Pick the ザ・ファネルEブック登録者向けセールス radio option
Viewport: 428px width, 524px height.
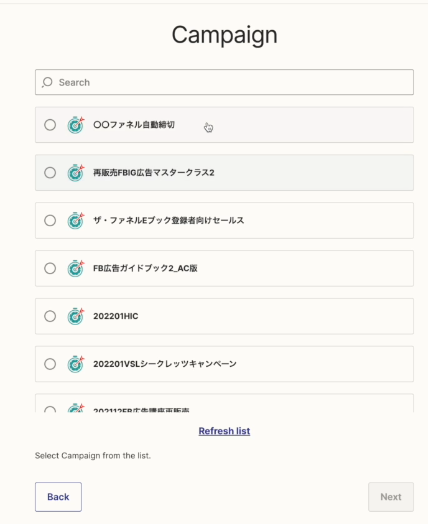click(50, 221)
